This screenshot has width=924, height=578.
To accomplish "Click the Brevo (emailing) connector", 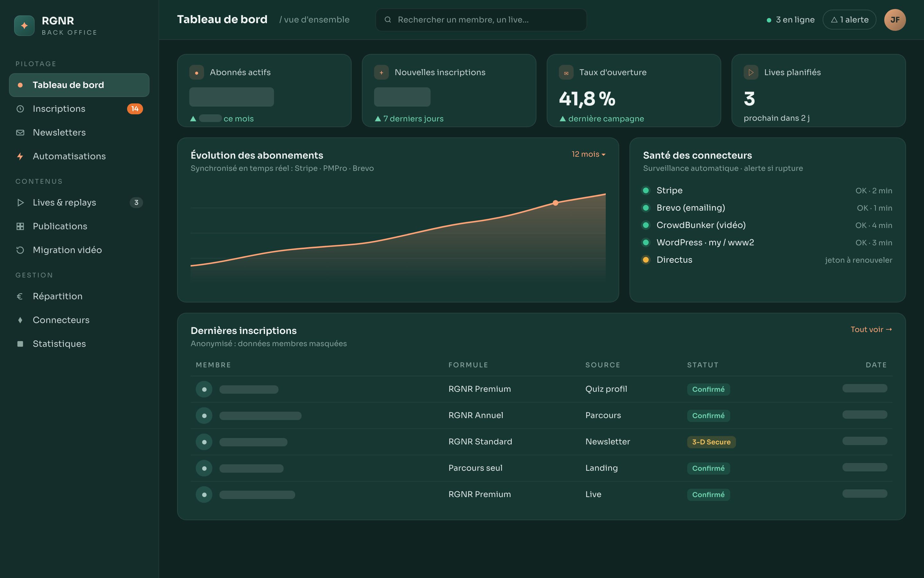I will (x=767, y=207).
